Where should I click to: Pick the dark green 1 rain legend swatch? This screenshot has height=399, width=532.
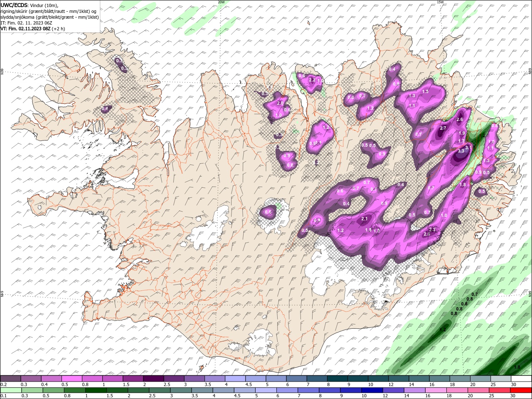(x=96, y=390)
